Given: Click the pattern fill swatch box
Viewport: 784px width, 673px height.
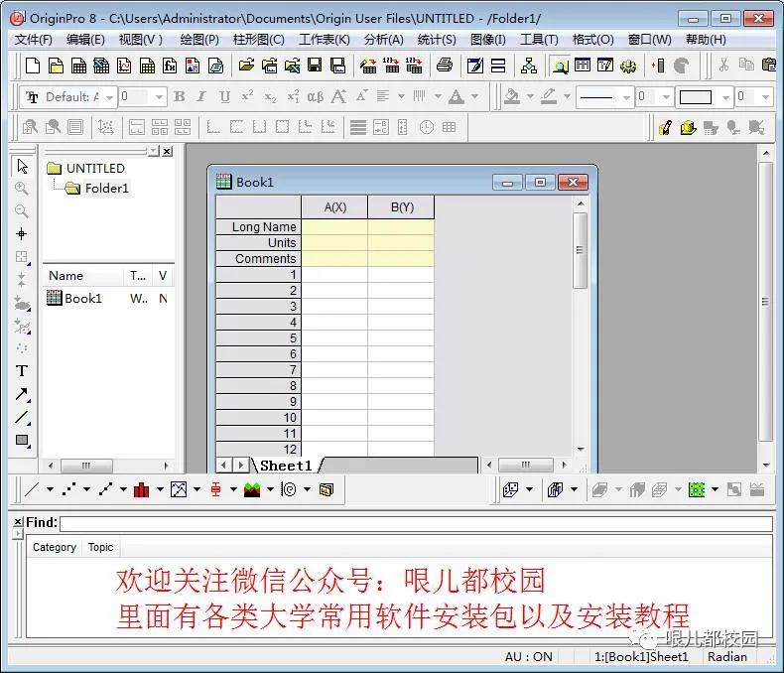Looking at the screenshot, I should tap(695, 97).
